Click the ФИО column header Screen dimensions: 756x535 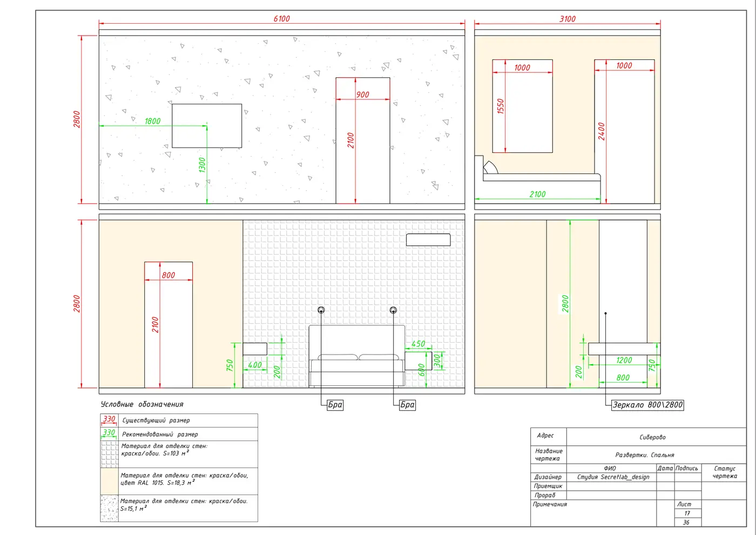pos(610,469)
